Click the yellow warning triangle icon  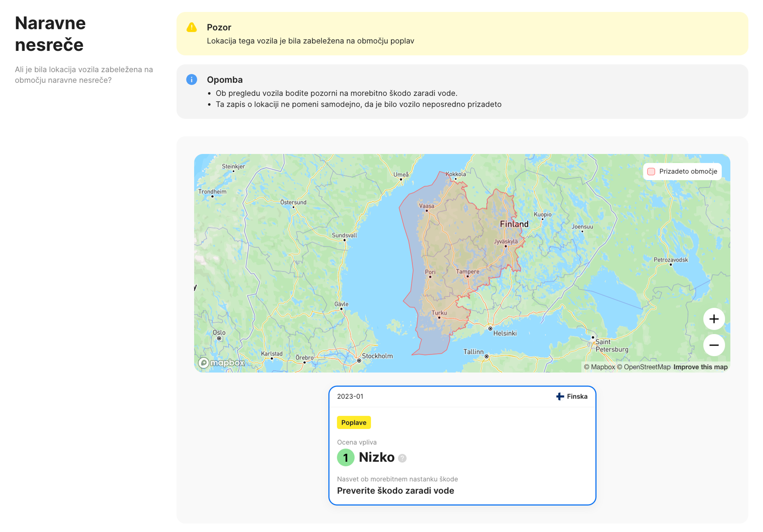191,27
